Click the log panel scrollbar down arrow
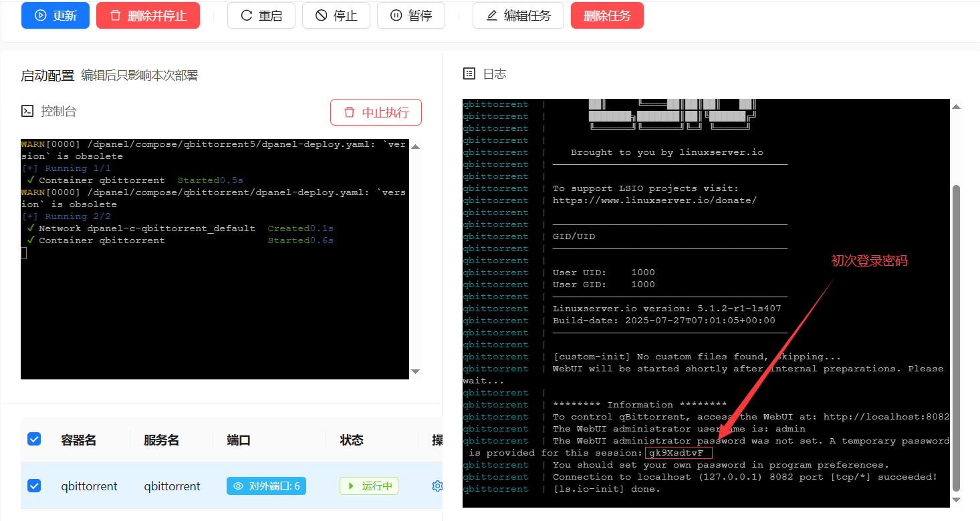This screenshot has height=521, width=980. point(956,499)
